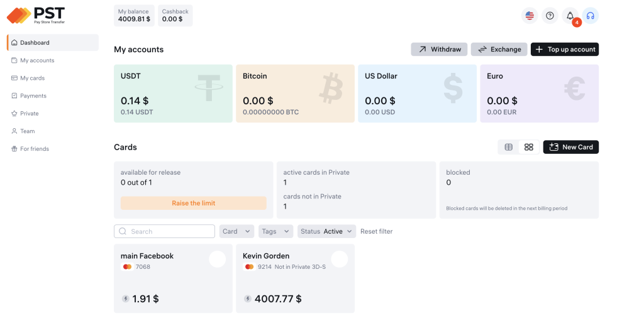Click the help question mark icon
Viewport: 644px width, 316px height.
(x=550, y=16)
